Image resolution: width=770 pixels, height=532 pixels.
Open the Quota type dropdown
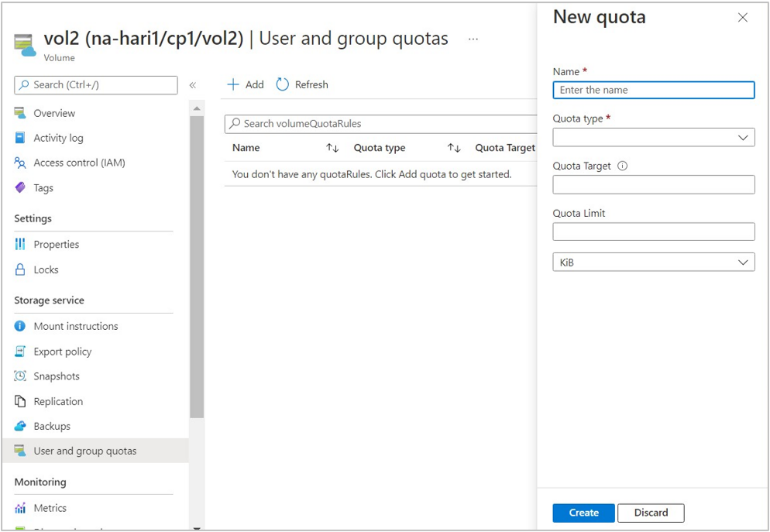click(653, 137)
